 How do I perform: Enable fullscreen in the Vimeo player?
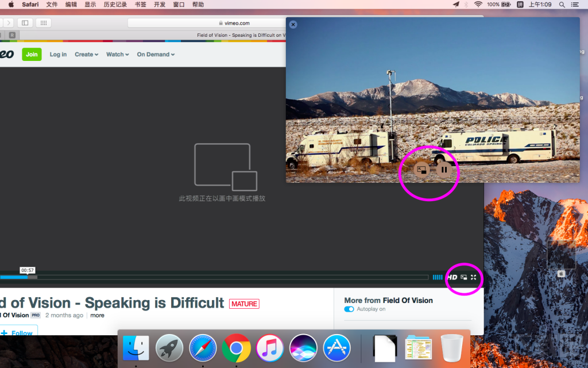pyautogui.click(x=473, y=277)
